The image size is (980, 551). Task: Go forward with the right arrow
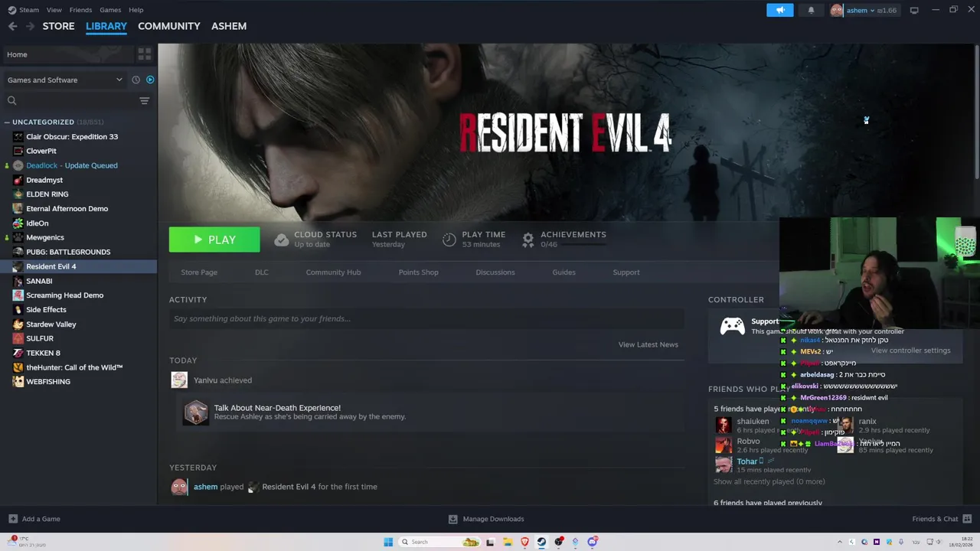click(30, 26)
